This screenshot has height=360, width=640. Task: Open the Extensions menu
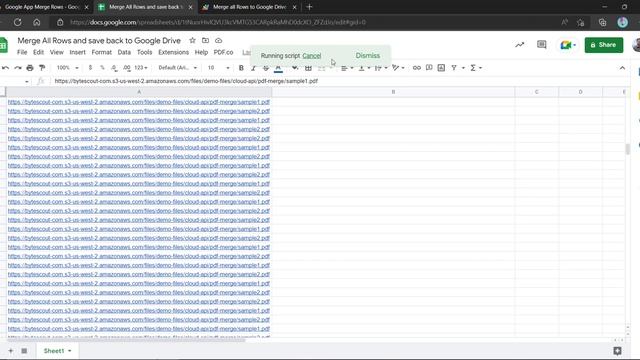tap(173, 52)
